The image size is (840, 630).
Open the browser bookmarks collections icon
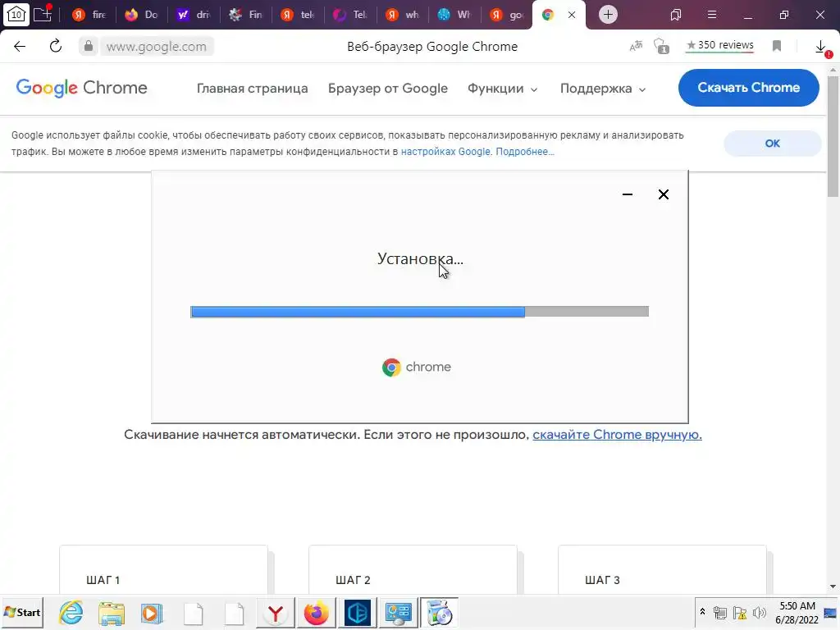pos(676,15)
